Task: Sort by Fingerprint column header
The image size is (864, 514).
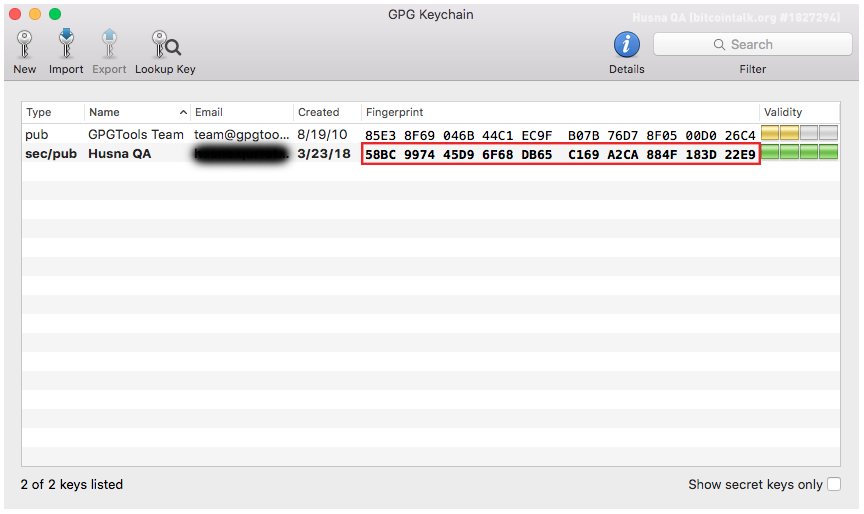Action: tap(560, 112)
